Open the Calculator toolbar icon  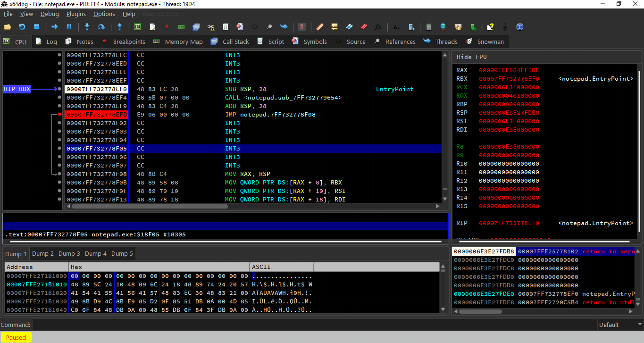click(x=428, y=27)
